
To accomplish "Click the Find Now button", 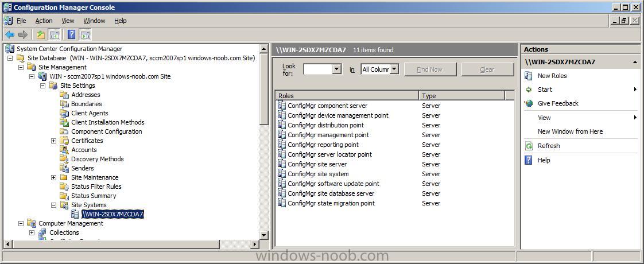I will tap(430, 69).
